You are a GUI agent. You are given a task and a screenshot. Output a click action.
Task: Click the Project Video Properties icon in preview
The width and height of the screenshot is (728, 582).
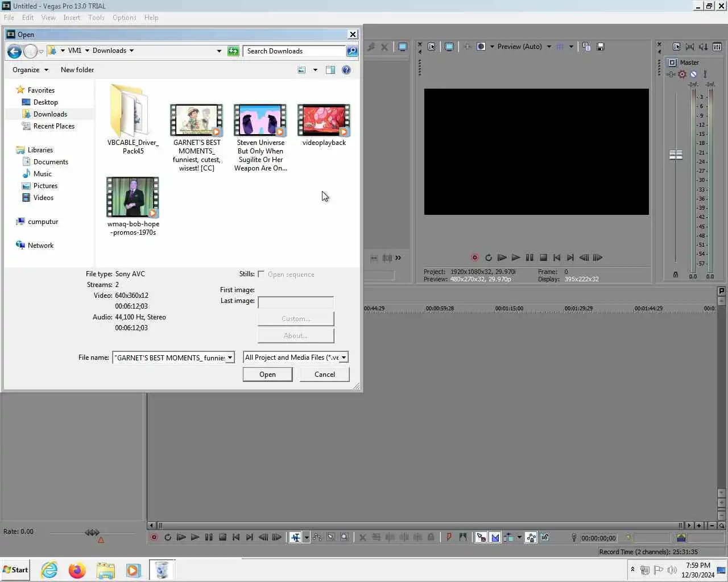(x=432, y=47)
